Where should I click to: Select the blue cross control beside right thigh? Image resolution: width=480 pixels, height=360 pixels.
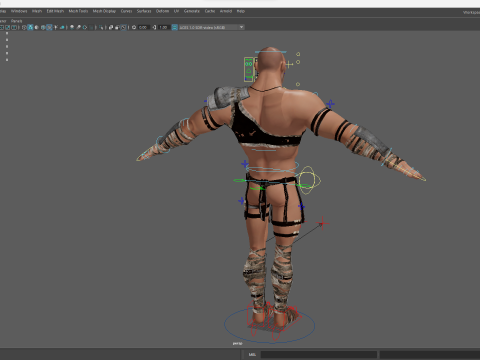(x=301, y=207)
